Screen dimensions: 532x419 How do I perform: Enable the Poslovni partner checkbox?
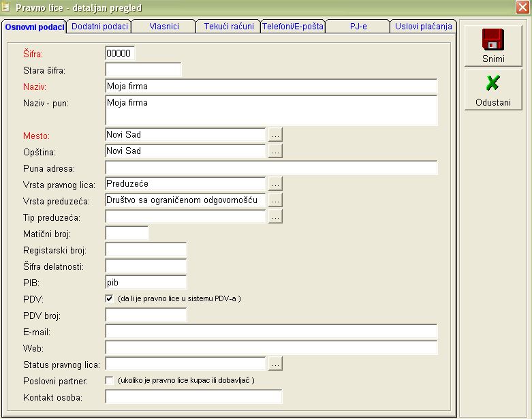click(109, 380)
